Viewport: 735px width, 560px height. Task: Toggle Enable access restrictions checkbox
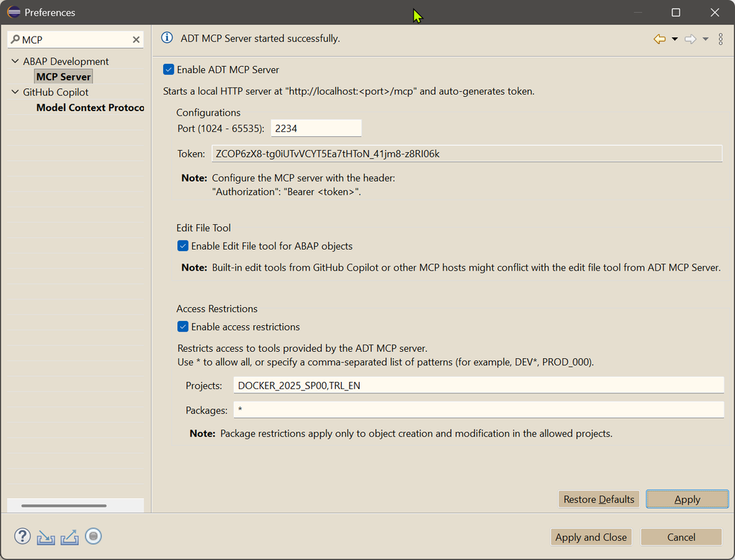pyautogui.click(x=183, y=327)
